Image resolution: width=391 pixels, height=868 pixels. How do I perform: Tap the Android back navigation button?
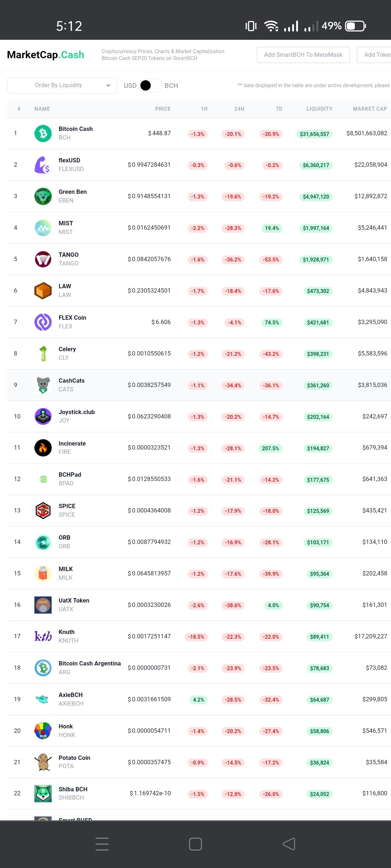289,844
